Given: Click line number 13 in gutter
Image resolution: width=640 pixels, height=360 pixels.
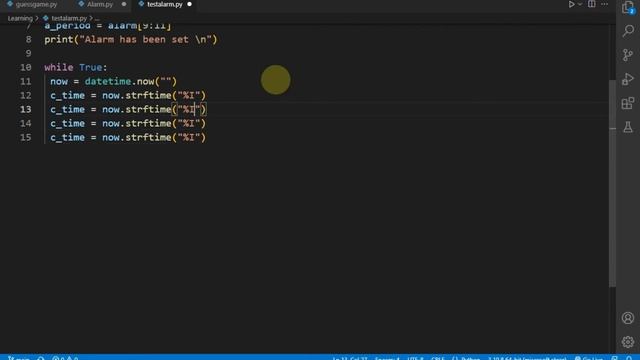Looking at the screenshot, I should click(26, 109).
